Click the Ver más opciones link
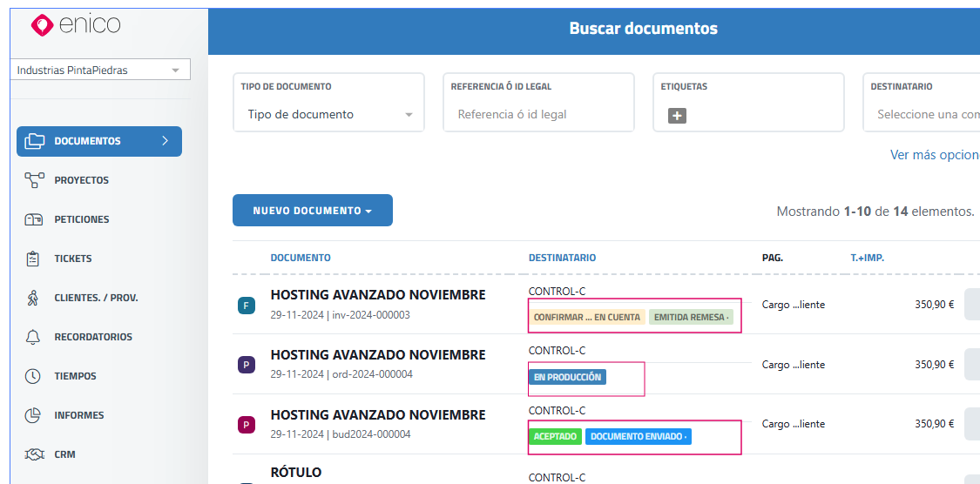The width and height of the screenshot is (980, 484). pos(934,155)
